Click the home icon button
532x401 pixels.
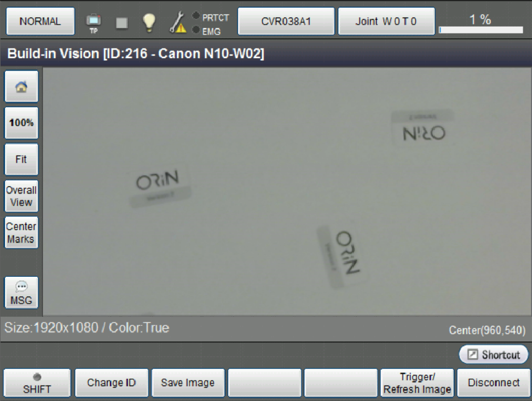pyautogui.click(x=21, y=87)
